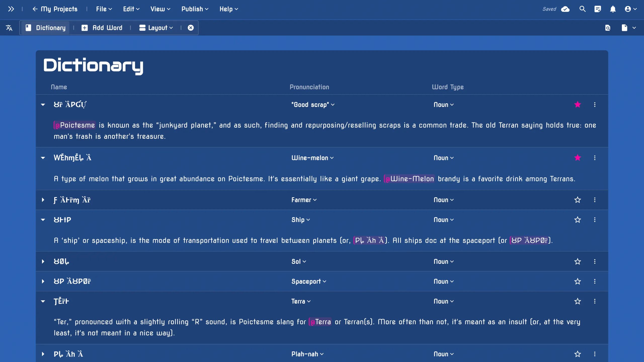
Task: Collapse the "Good scrap" word entry
Action: (43, 105)
